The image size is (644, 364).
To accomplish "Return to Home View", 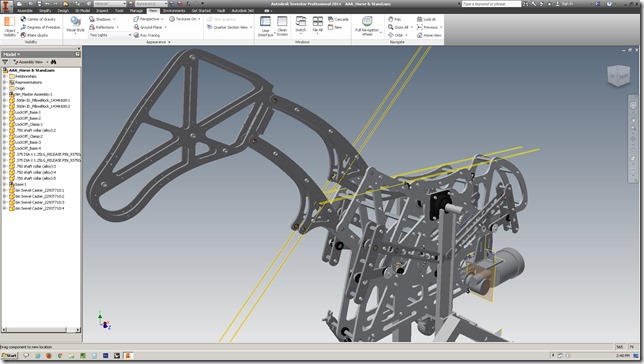I will (x=429, y=35).
